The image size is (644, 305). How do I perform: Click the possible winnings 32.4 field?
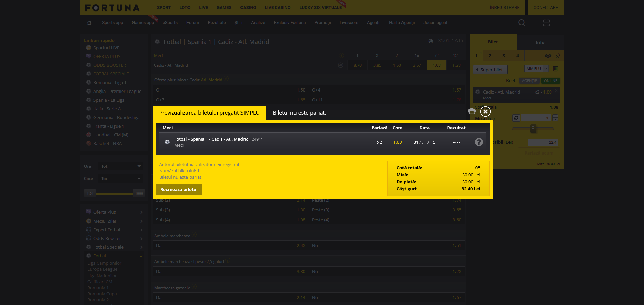543,142
